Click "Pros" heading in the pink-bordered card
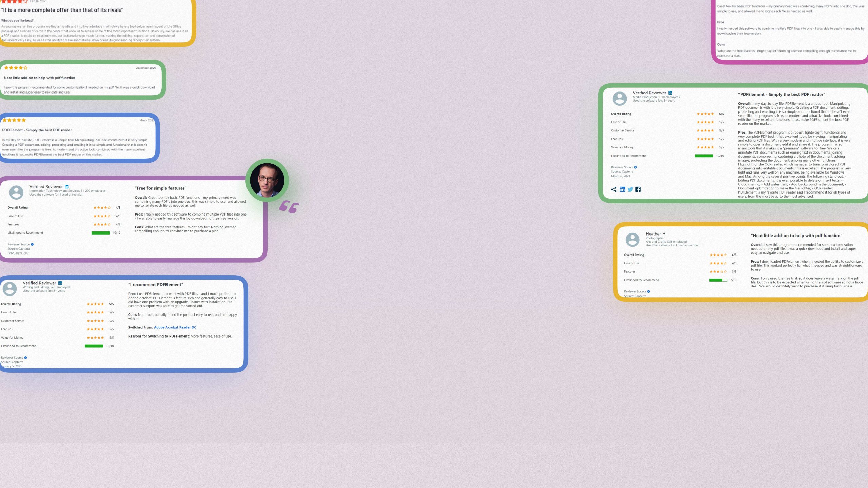 (721, 22)
